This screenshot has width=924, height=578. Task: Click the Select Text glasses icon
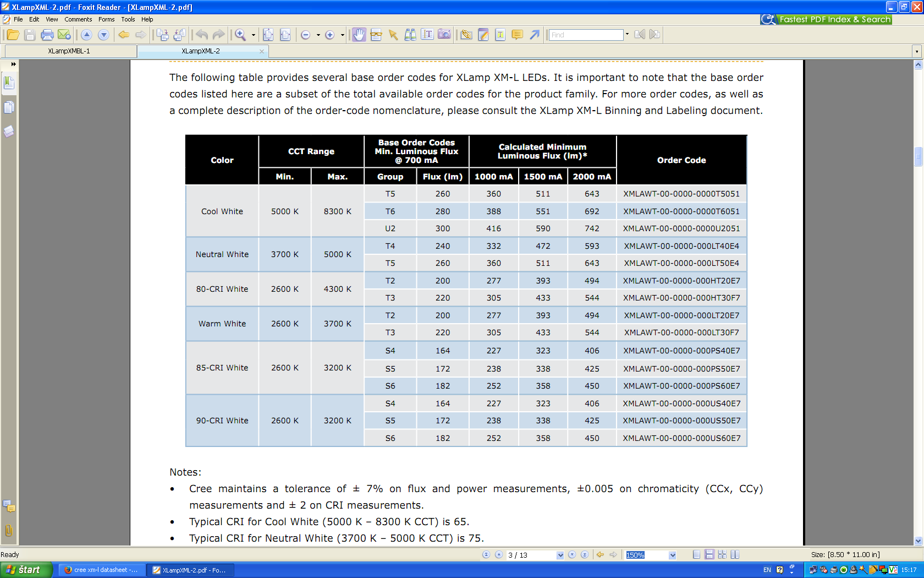point(376,35)
